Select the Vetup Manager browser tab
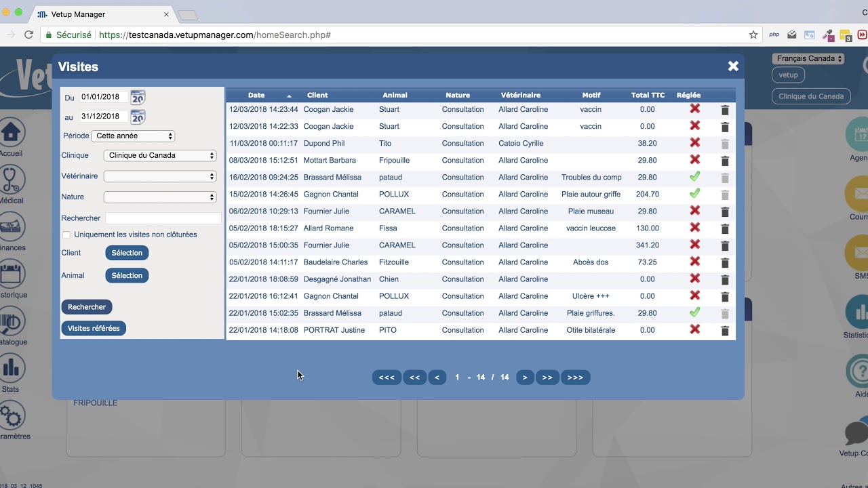Viewport: 868px width, 488px height. point(102,14)
